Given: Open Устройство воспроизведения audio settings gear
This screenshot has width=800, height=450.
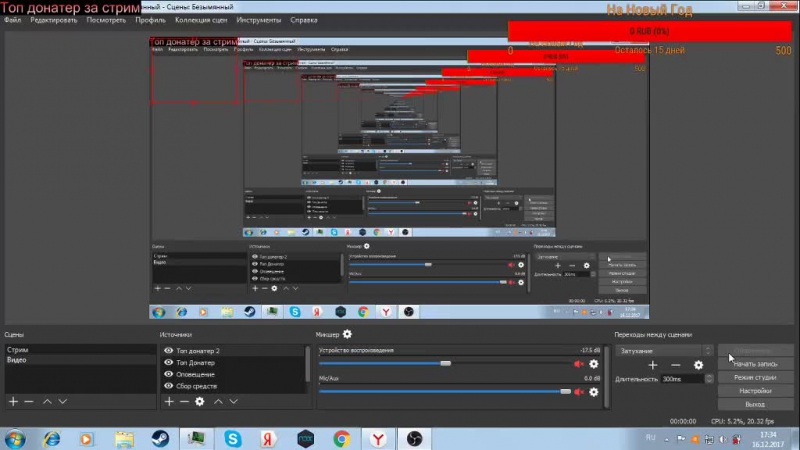Looking at the screenshot, I should click(x=593, y=364).
